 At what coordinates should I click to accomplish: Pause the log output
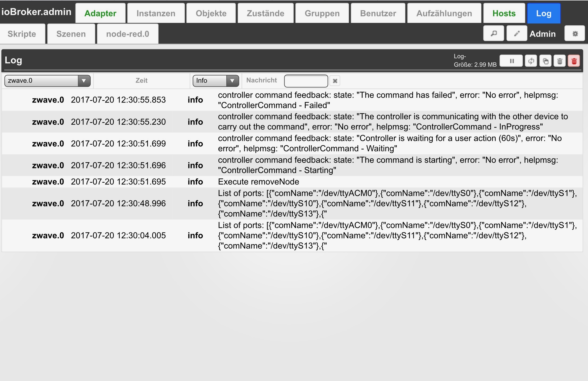[511, 61]
